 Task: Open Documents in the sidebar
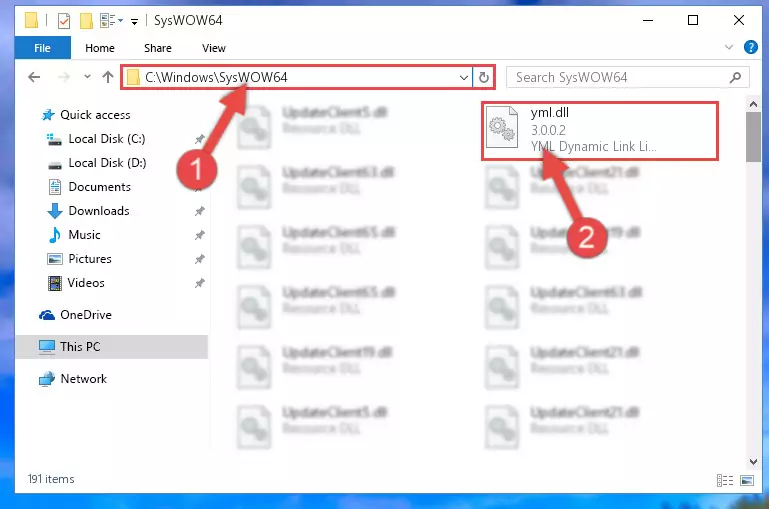coord(100,187)
